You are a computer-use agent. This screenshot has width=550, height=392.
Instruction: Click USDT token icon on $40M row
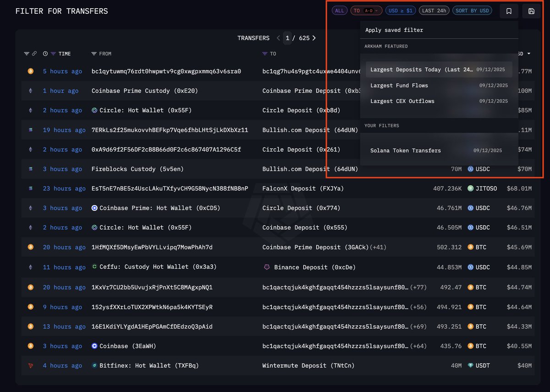(x=470, y=365)
